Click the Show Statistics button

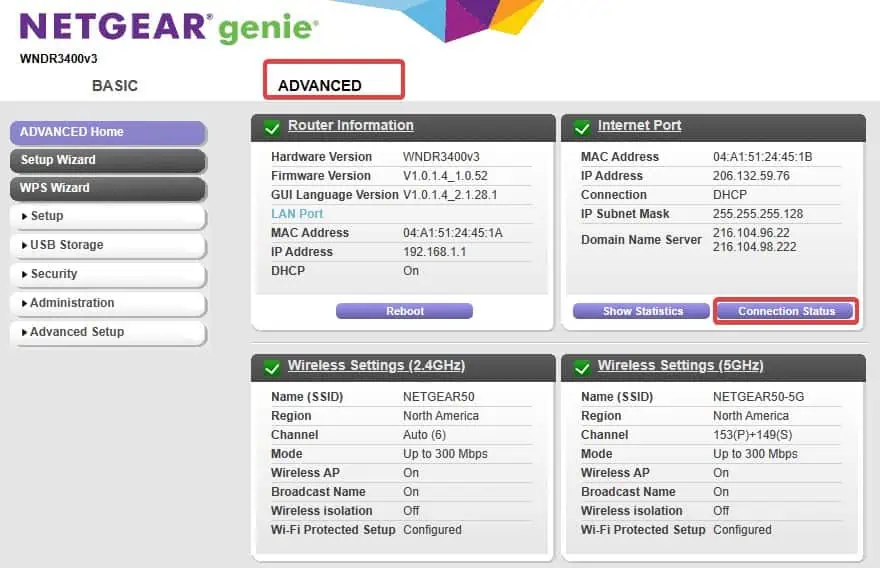point(641,311)
